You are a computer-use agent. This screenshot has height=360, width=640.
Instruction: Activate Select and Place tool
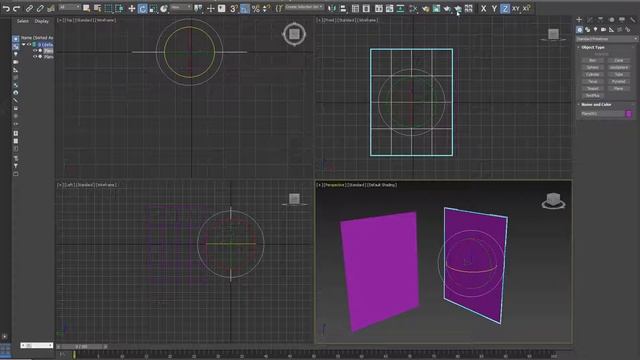164,9
